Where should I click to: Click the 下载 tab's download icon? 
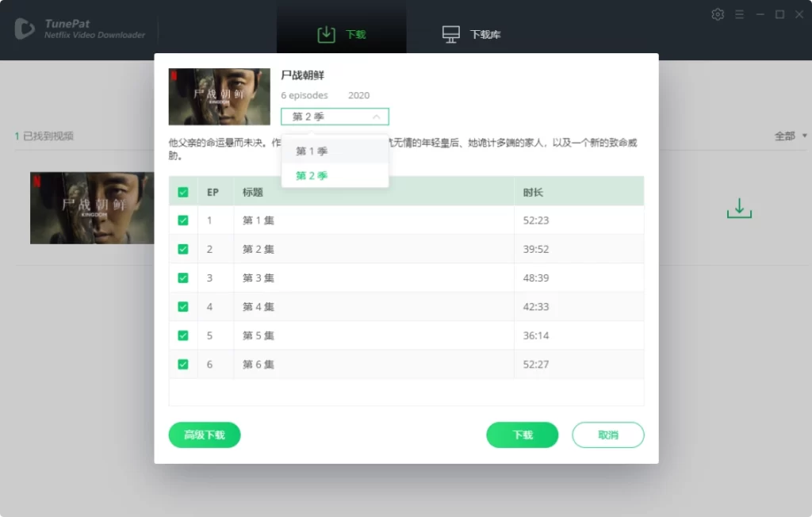(326, 34)
